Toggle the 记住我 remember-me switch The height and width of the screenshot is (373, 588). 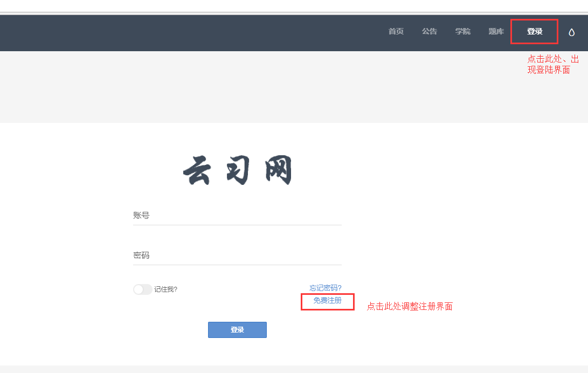(142, 289)
